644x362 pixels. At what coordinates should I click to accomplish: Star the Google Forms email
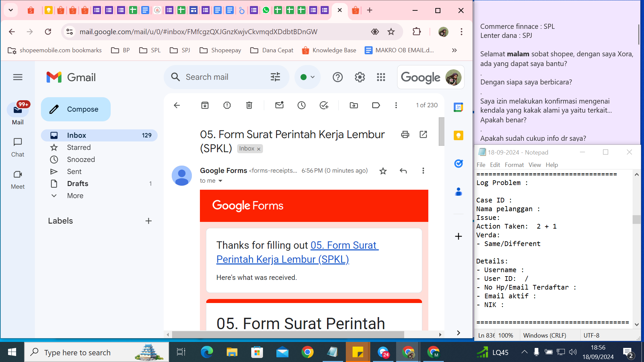point(383,171)
